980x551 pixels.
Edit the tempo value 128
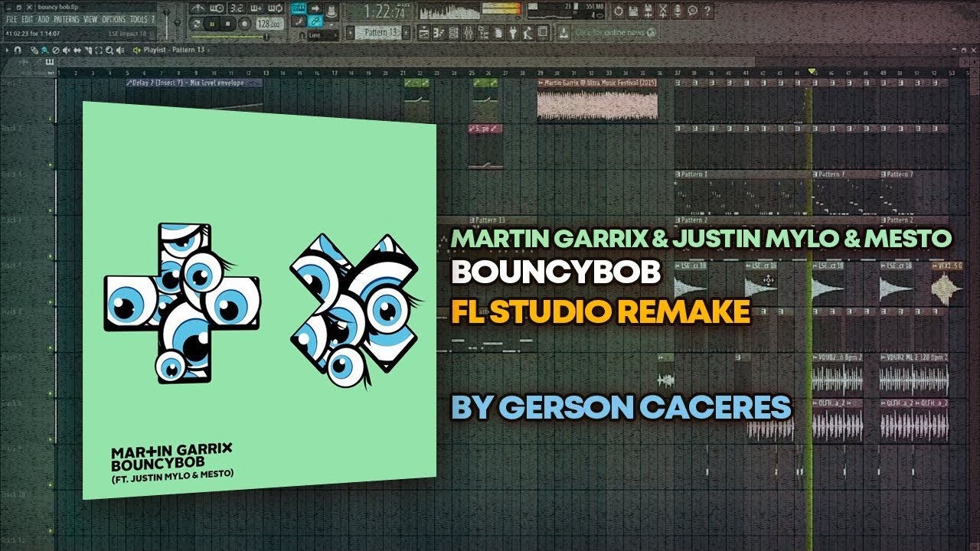[269, 24]
